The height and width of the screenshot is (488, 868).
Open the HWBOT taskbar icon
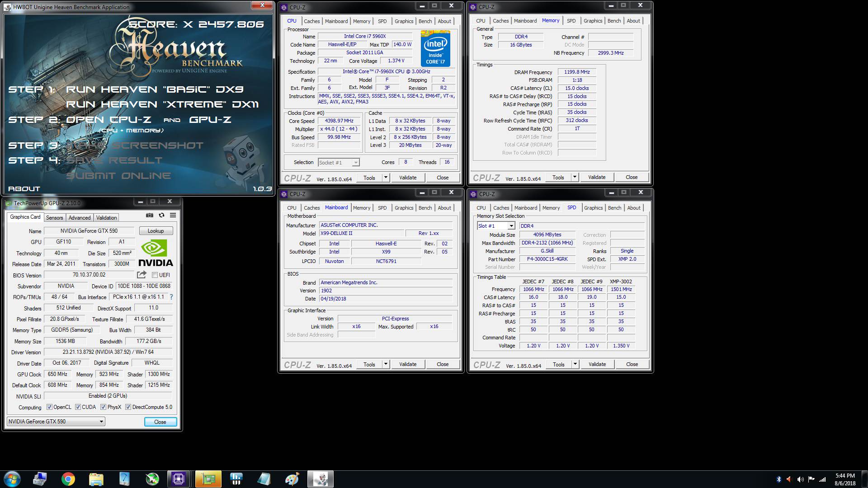236,479
